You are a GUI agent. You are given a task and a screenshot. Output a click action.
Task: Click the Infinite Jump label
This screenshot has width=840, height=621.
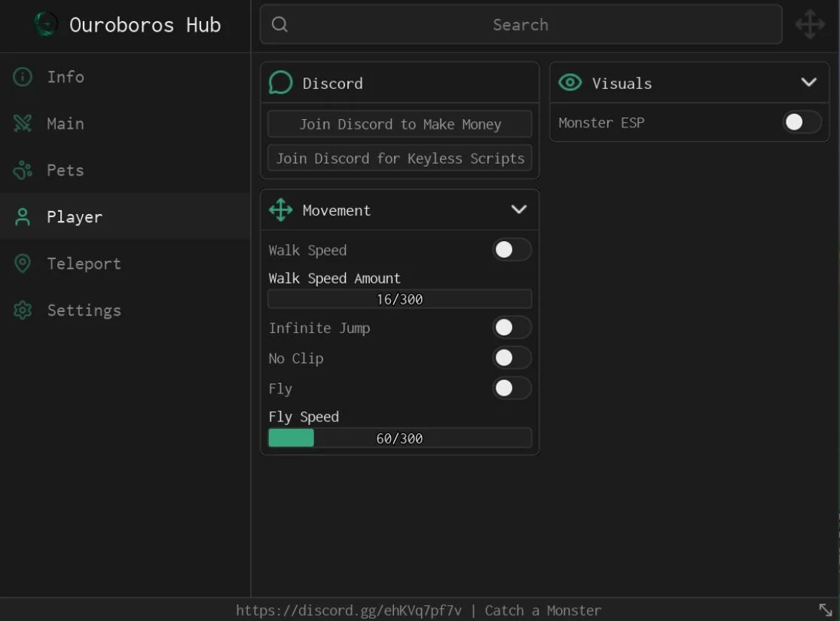coord(319,328)
